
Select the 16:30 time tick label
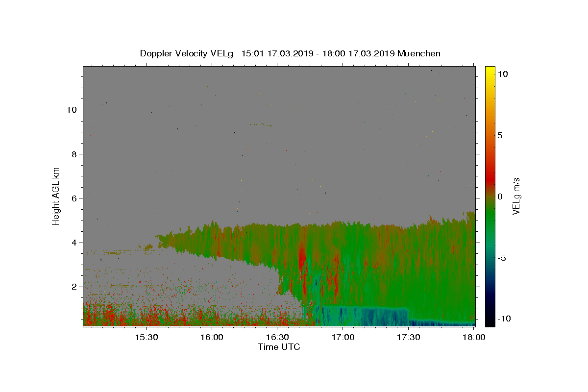(277, 337)
